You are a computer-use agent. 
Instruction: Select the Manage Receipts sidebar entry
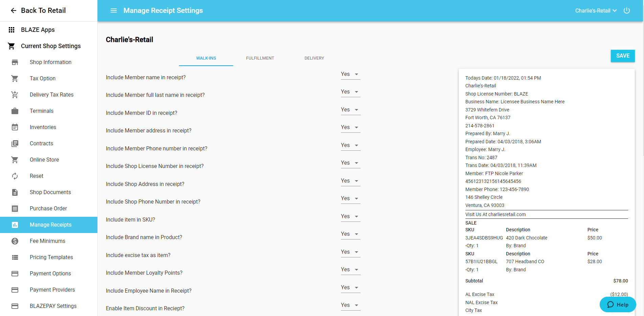[50, 225]
